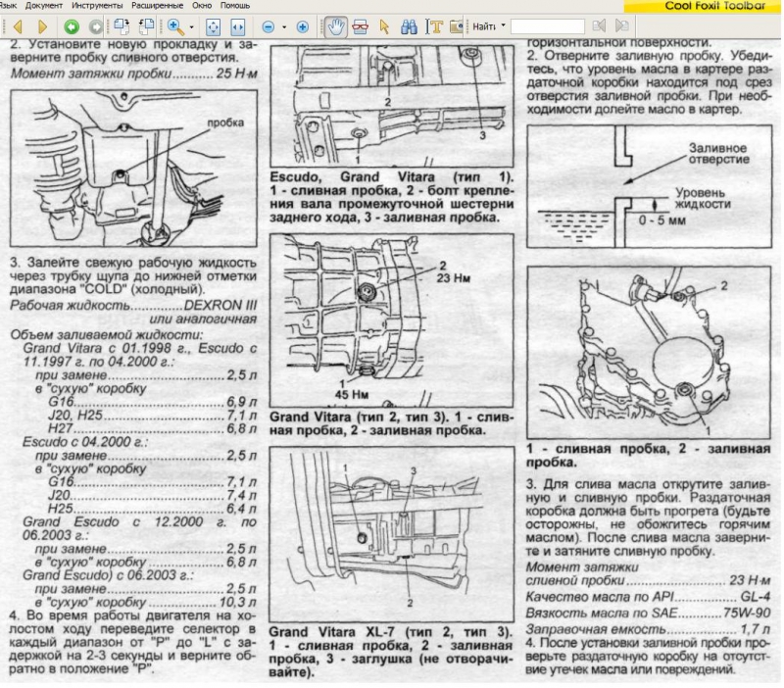Click the automatic transmission drain plug illustration
Viewport: 784px width, 688px height.
click(x=133, y=169)
